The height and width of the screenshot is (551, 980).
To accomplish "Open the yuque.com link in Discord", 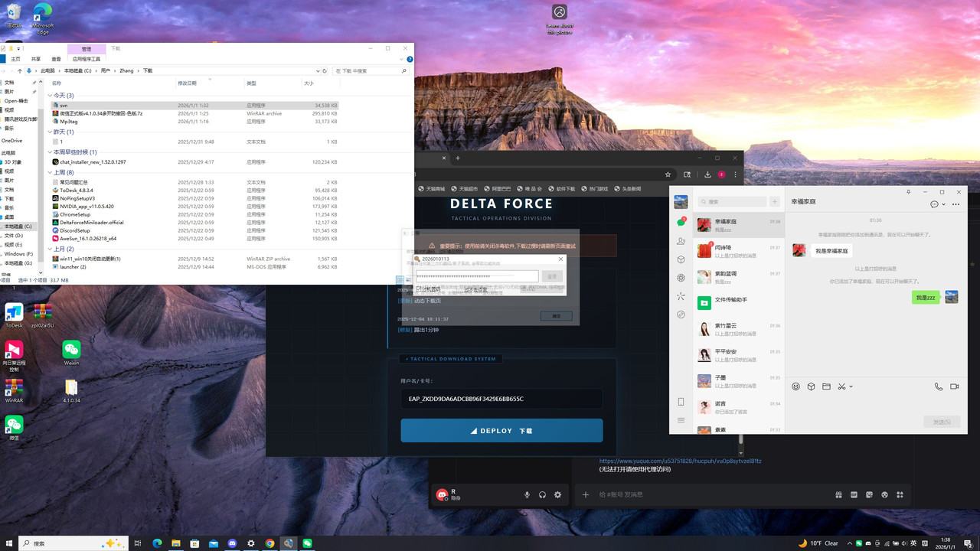I will tap(680, 461).
